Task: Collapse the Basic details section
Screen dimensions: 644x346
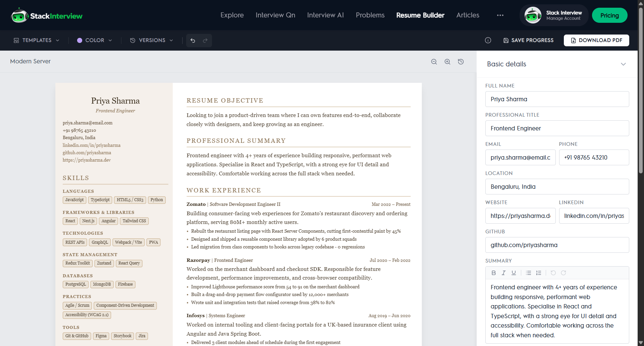Action: pos(623,64)
